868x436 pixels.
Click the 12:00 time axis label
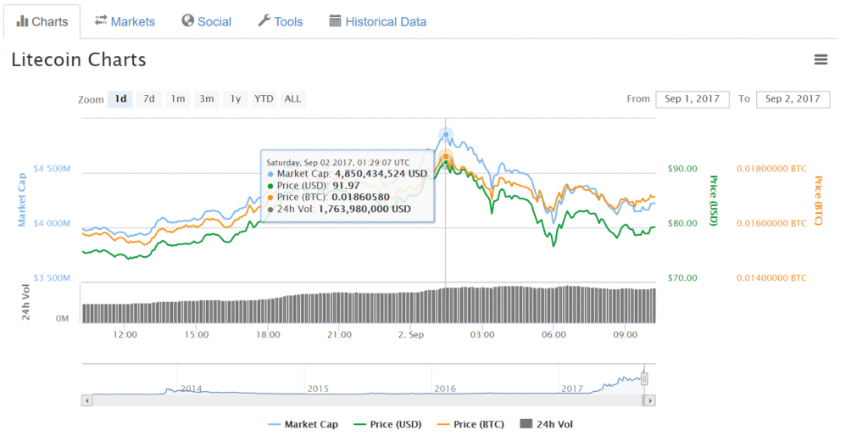[x=125, y=334]
